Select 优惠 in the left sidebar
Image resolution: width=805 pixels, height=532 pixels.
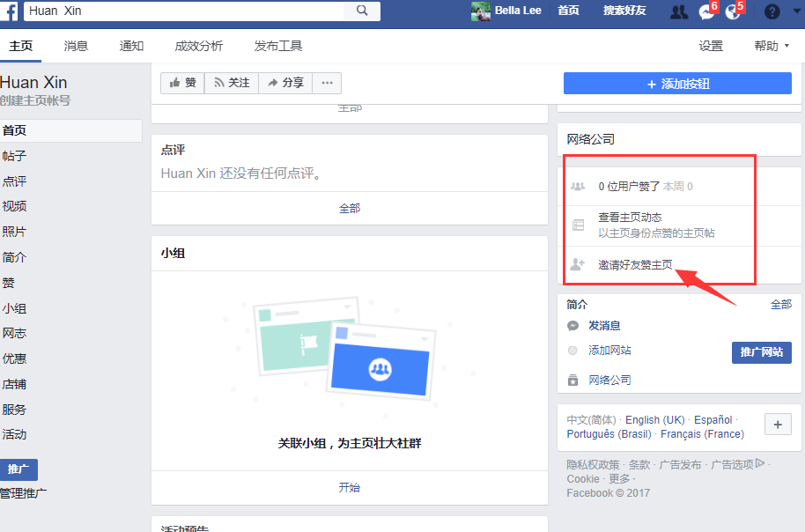click(x=14, y=358)
